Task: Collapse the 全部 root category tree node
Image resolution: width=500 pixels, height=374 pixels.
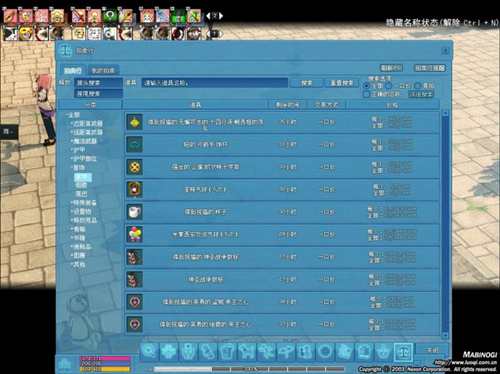Action: pos(73,115)
